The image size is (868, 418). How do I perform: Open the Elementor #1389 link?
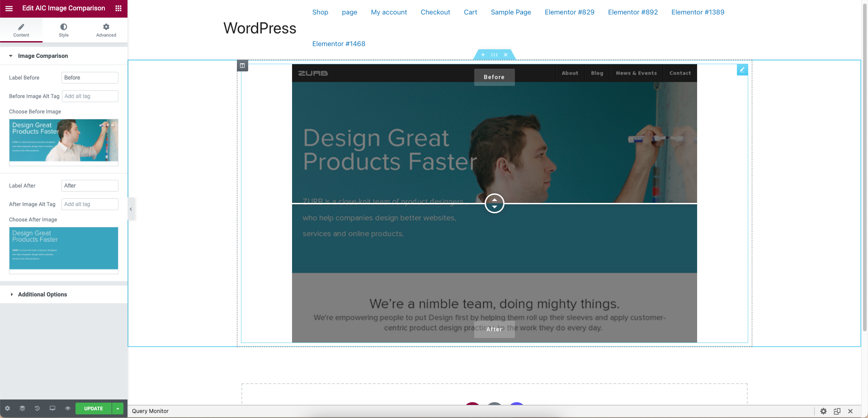[x=698, y=12]
